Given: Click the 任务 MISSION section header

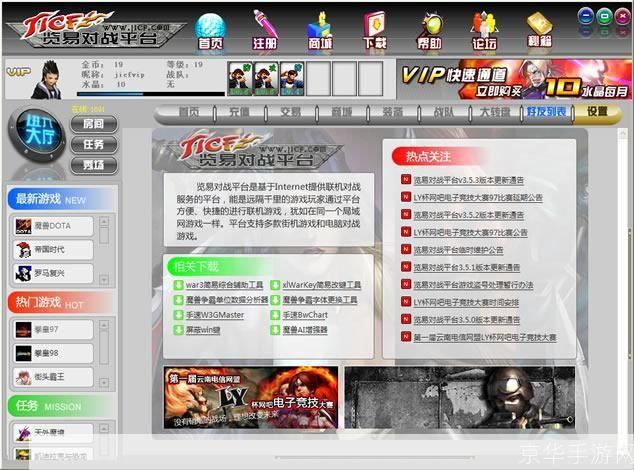Looking at the screenshot, I should pos(61,406).
